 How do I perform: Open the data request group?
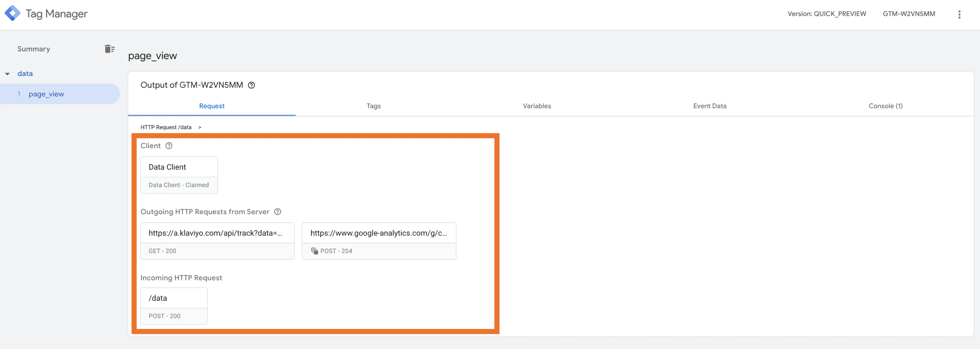coord(25,74)
